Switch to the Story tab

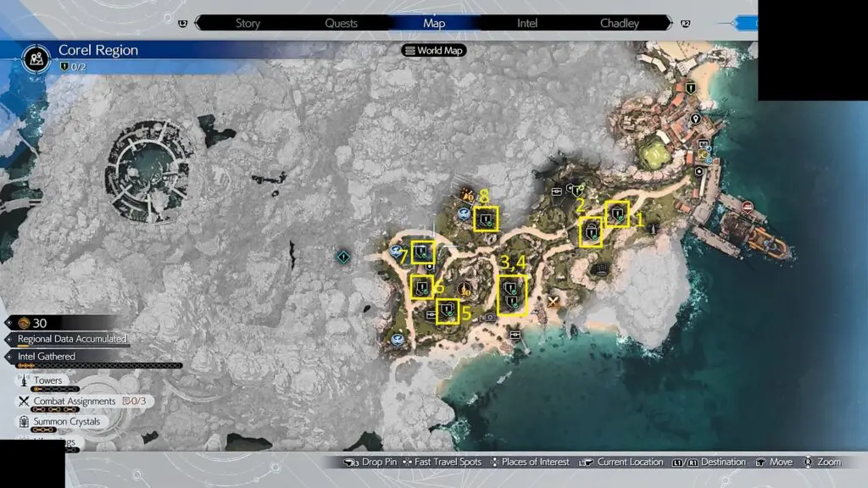[248, 23]
